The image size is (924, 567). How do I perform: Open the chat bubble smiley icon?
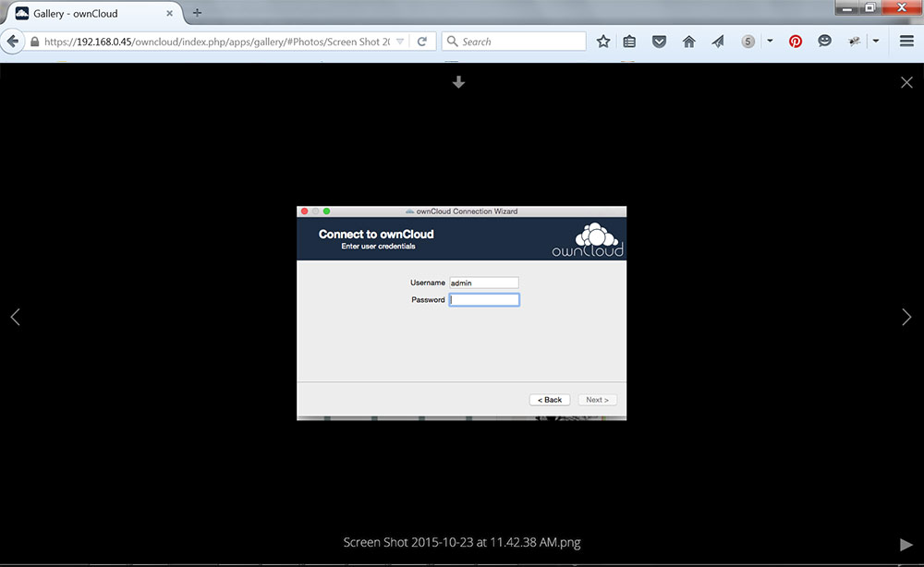coord(824,41)
